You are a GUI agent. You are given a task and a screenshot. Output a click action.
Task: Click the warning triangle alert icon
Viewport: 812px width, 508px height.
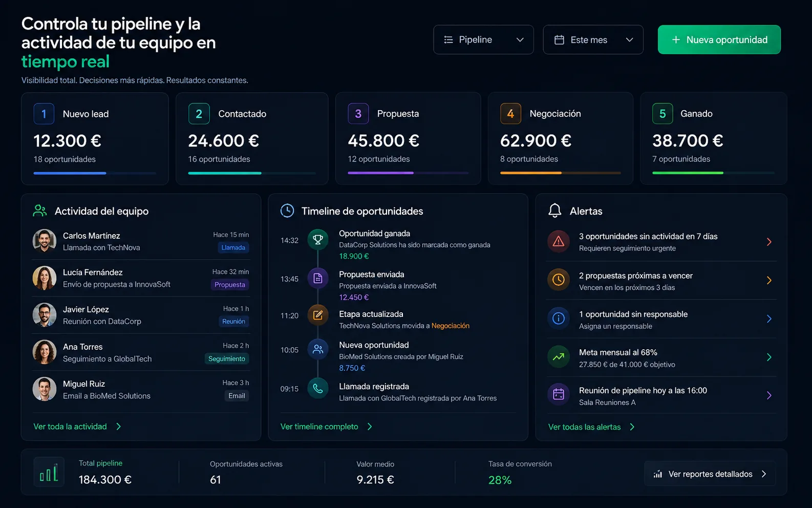559,242
